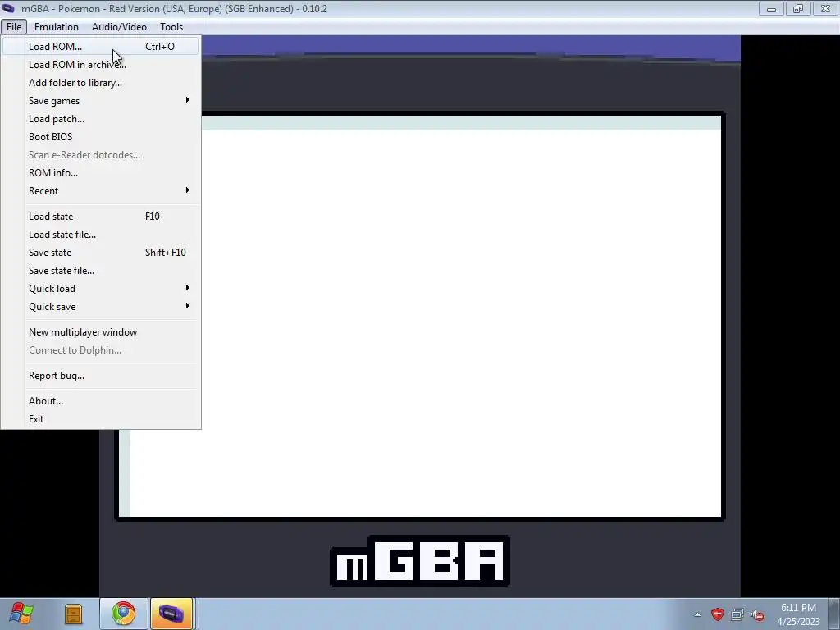The image size is (840, 630).
Task: Click Add folder to library...
Action: pyautogui.click(x=101, y=83)
